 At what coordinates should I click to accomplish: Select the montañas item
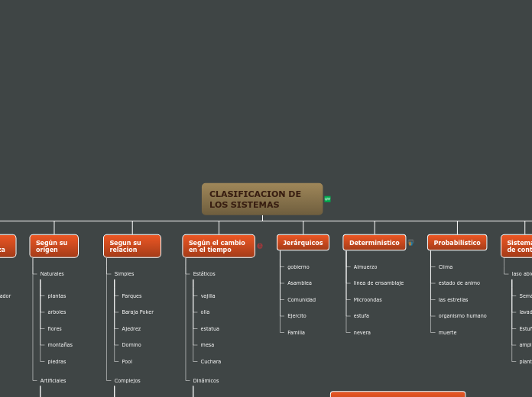click(60, 345)
